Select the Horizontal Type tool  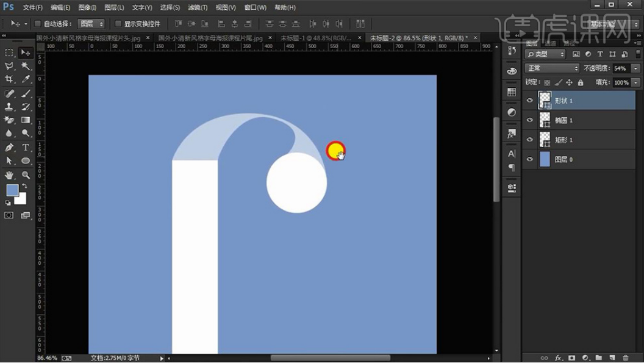point(26,148)
